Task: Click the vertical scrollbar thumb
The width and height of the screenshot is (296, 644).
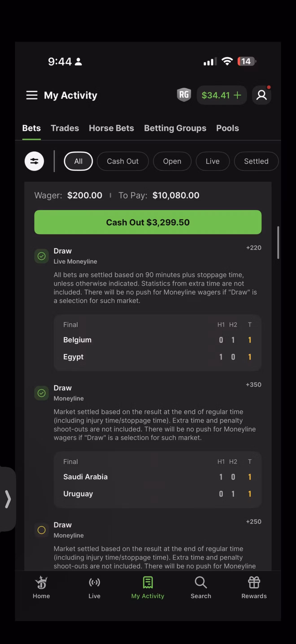Action: click(x=278, y=243)
